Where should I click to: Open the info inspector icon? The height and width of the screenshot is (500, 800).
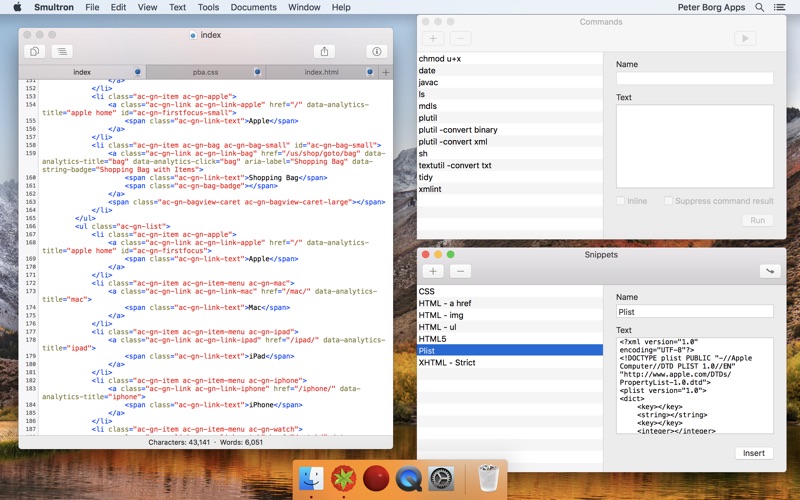click(377, 51)
